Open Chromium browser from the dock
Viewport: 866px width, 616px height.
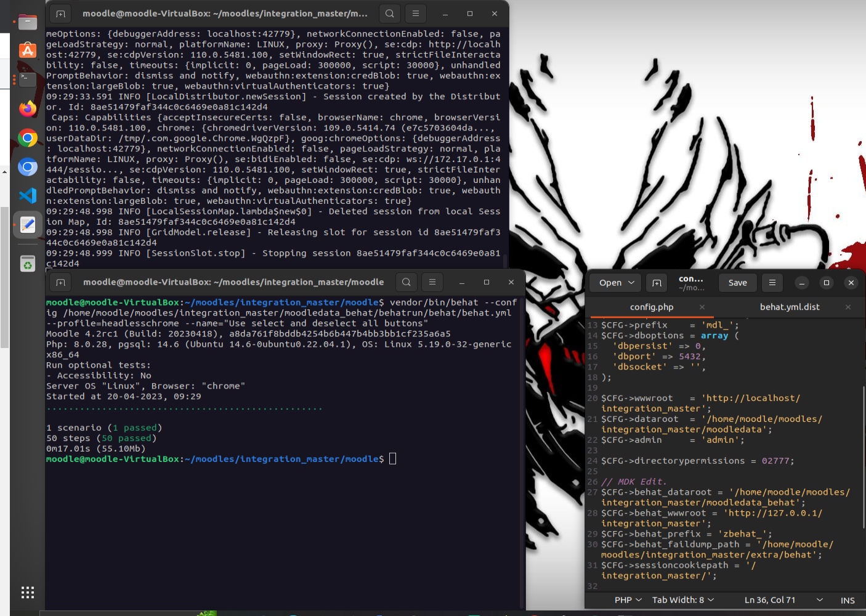coord(28,167)
